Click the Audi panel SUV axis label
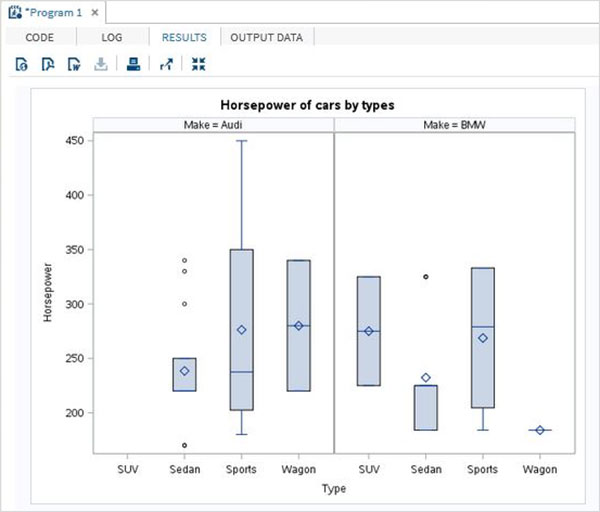Viewport: 600px width, 512px height. point(128,469)
